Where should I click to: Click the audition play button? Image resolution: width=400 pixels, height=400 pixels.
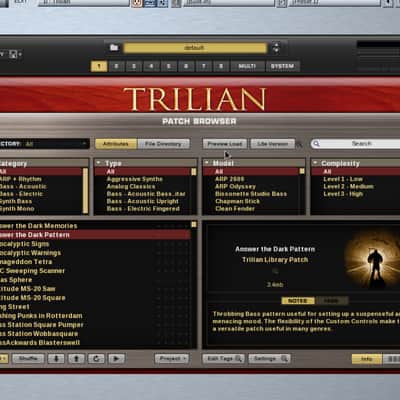point(116,359)
